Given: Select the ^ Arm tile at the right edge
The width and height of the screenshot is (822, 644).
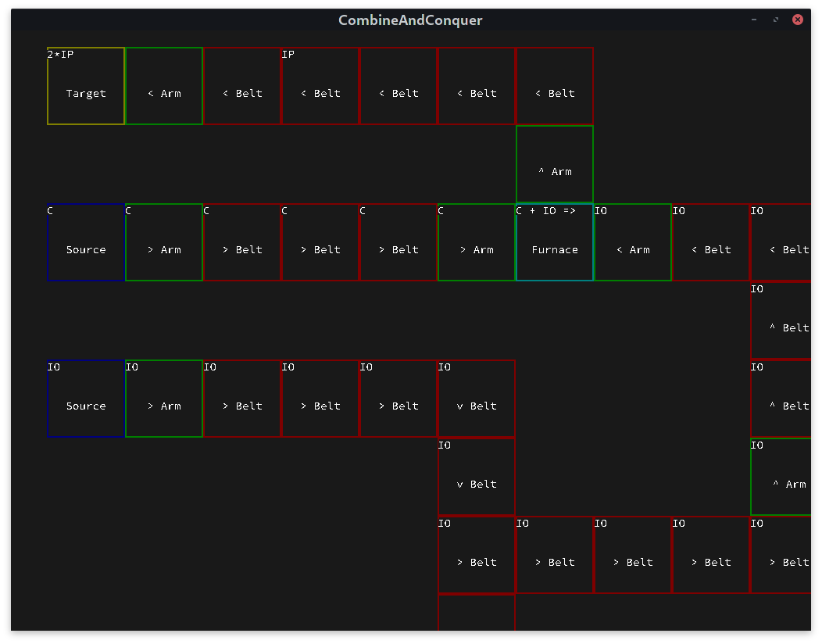Looking at the screenshot, I should tap(781, 477).
